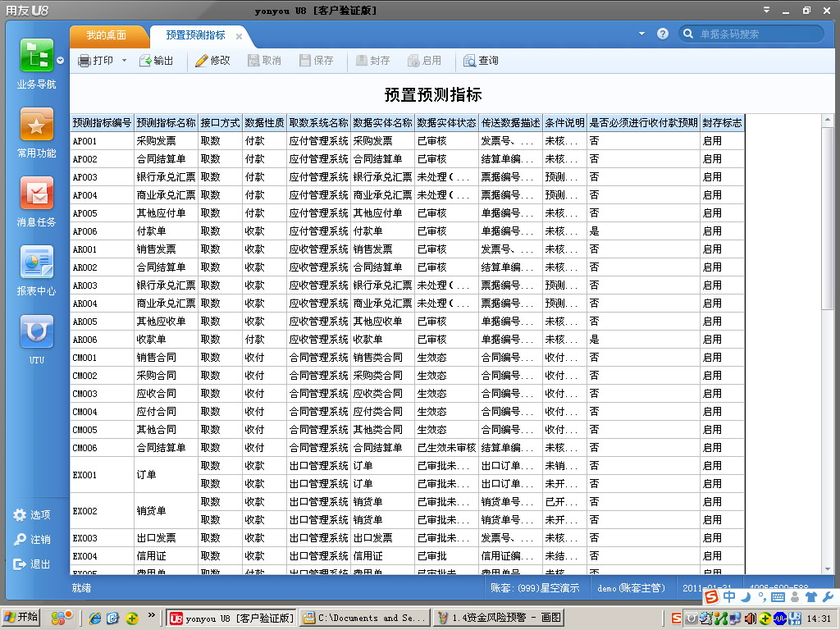Select the 数据性质 column header
Screen dimensions: 840x630
click(x=264, y=123)
